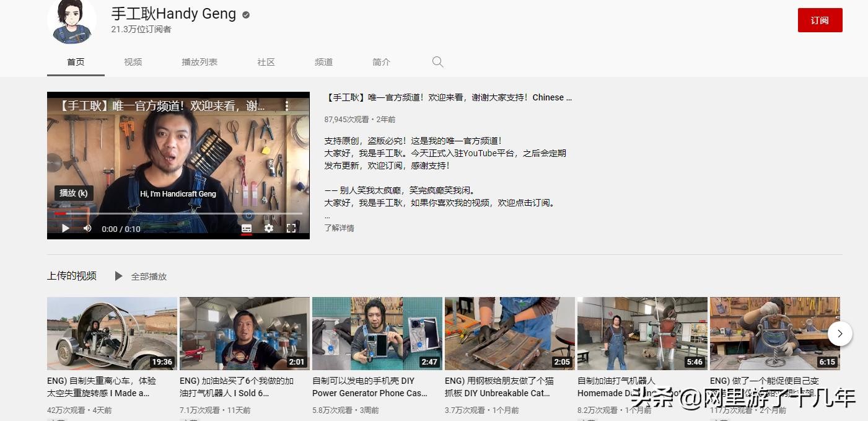868x421 pixels.
Task: Enter fullscreen mode on the video player
Action: coord(291,228)
